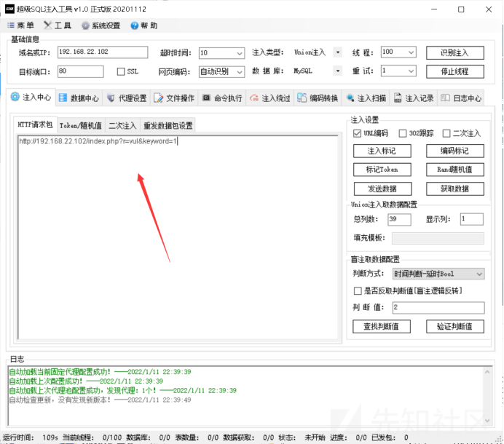This screenshot has width=504, height=444.
Task: Click the 获取数据 button
Action: (x=454, y=189)
